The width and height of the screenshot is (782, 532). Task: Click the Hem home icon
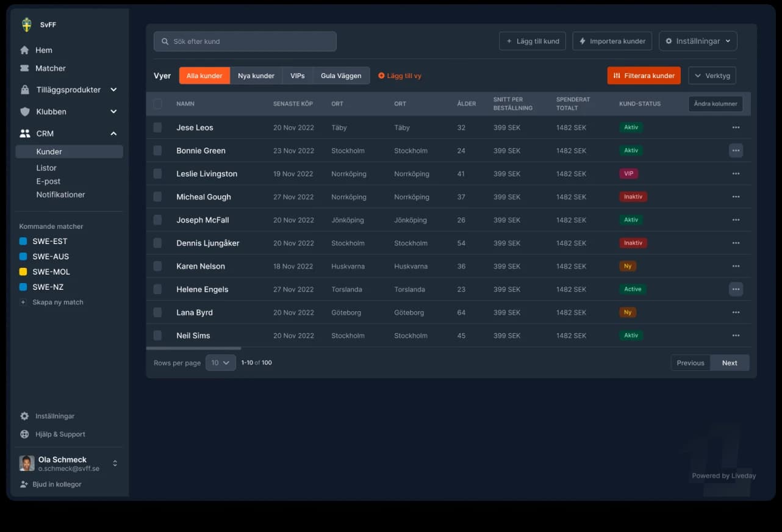pyautogui.click(x=24, y=50)
